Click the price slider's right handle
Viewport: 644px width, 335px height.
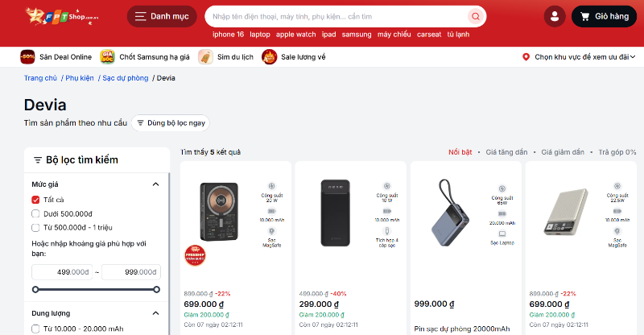pos(156,290)
